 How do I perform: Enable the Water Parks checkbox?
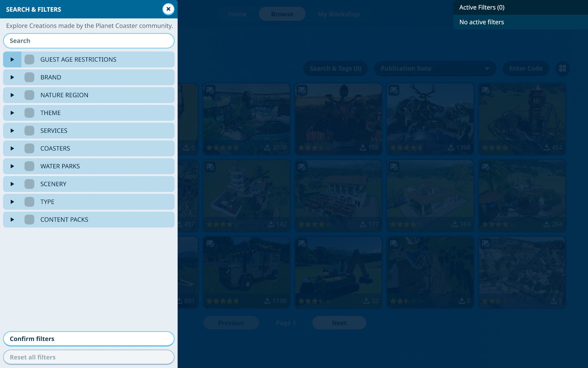pos(29,166)
